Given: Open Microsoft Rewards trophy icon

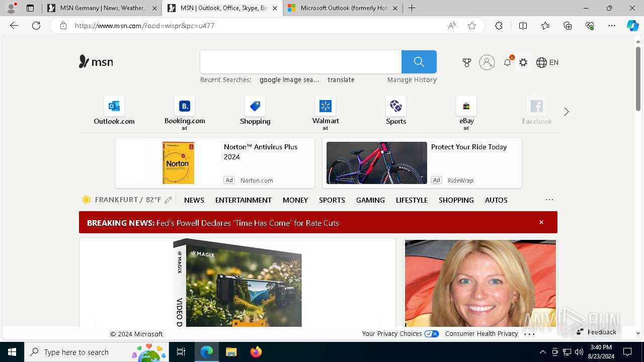Looking at the screenshot, I should point(467,62).
